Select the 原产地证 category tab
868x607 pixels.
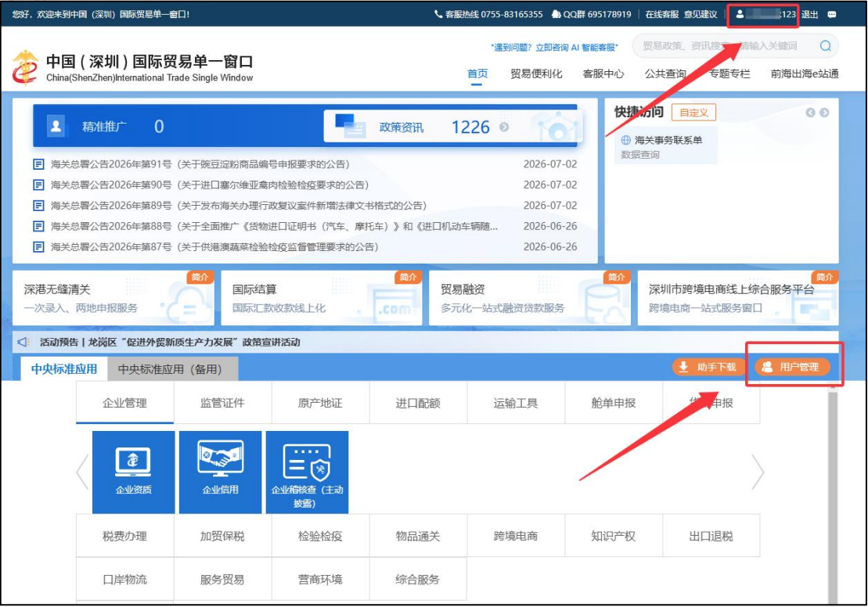coord(320,403)
